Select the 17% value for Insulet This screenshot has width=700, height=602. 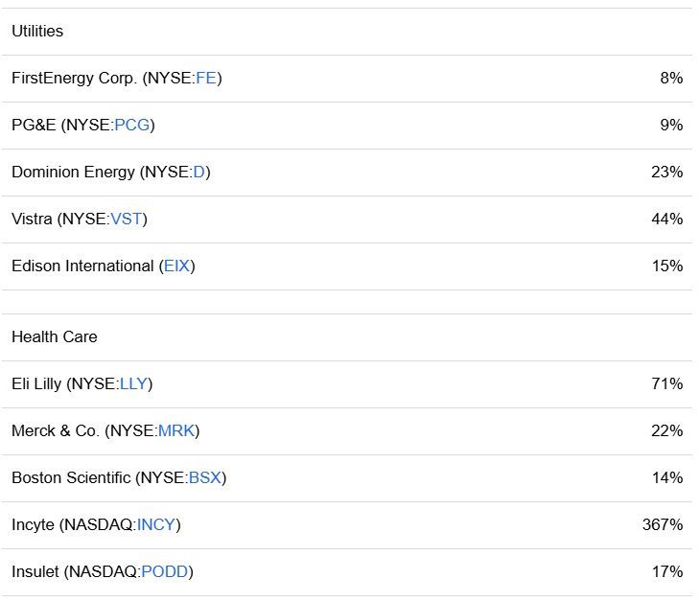666,572
